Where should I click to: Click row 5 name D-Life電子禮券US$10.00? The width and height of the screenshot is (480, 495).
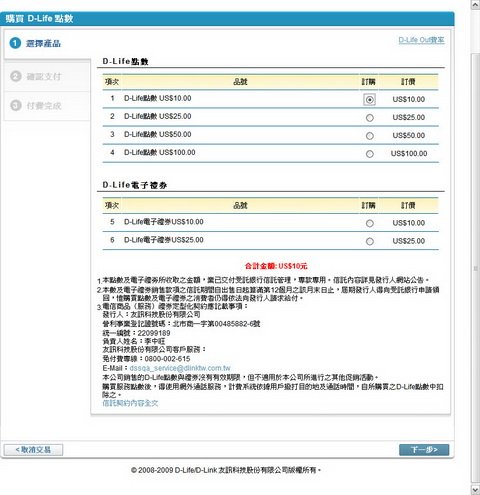(163, 222)
